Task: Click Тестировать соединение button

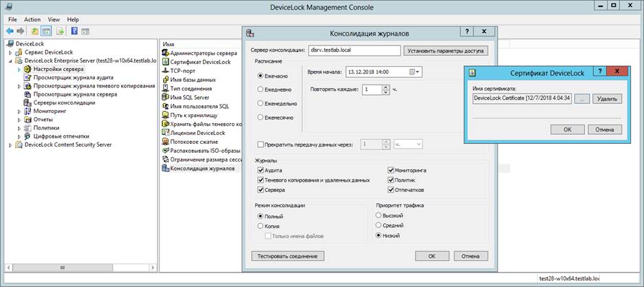Action: click(x=288, y=256)
